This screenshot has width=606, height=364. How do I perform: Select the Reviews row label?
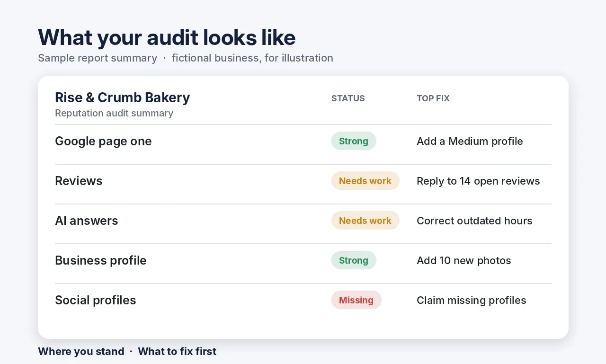pyautogui.click(x=79, y=181)
